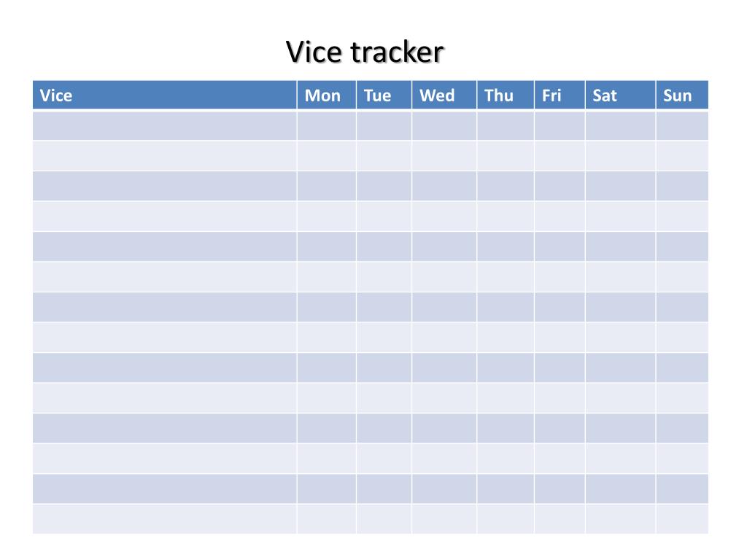This screenshot has height=560, width=747.
Task: Select last row Sun cell
Action: pyautogui.click(x=682, y=519)
